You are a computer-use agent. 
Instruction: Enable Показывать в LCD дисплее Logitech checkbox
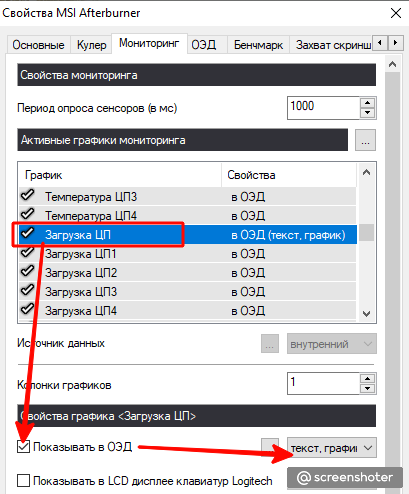pos(23,481)
